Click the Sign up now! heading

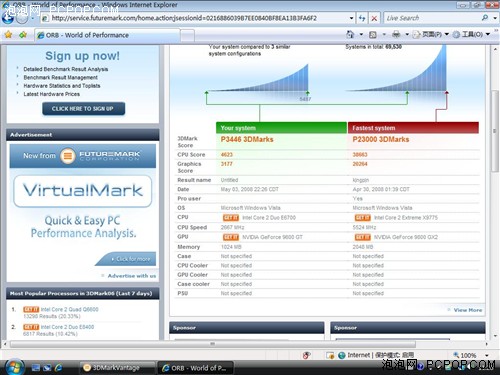click(x=82, y=56)
